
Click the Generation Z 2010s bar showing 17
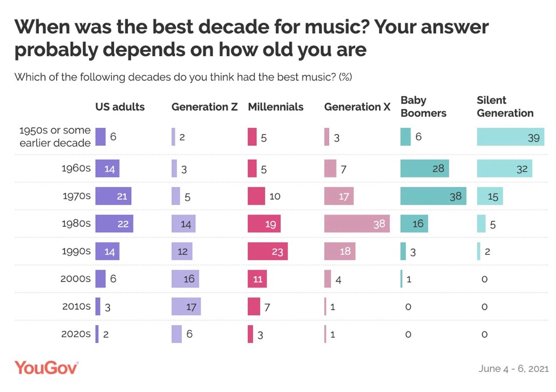click(186, 306)
